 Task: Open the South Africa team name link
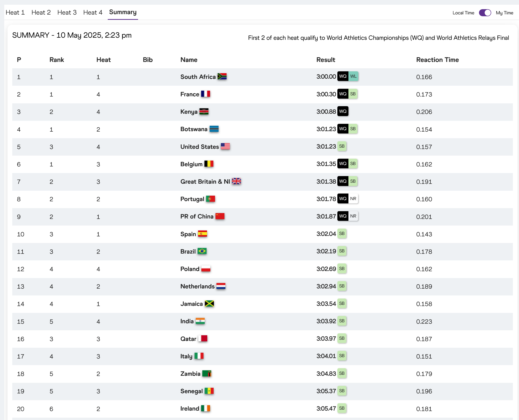198,77
